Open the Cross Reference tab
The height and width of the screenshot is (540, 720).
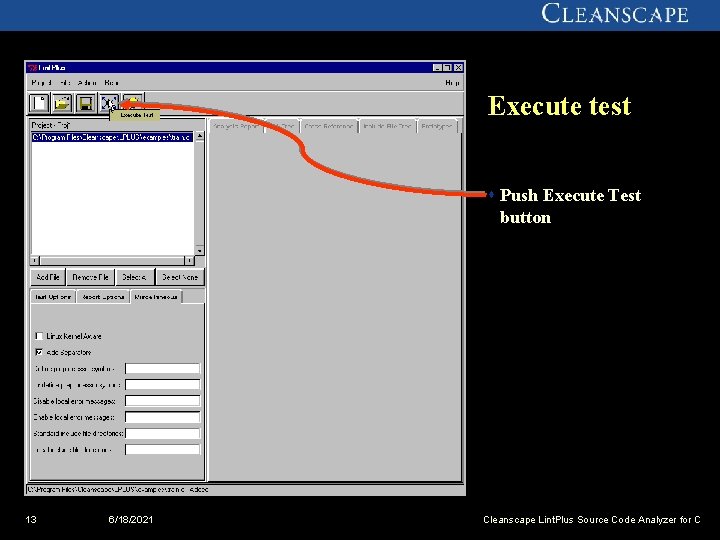[329, 126]
